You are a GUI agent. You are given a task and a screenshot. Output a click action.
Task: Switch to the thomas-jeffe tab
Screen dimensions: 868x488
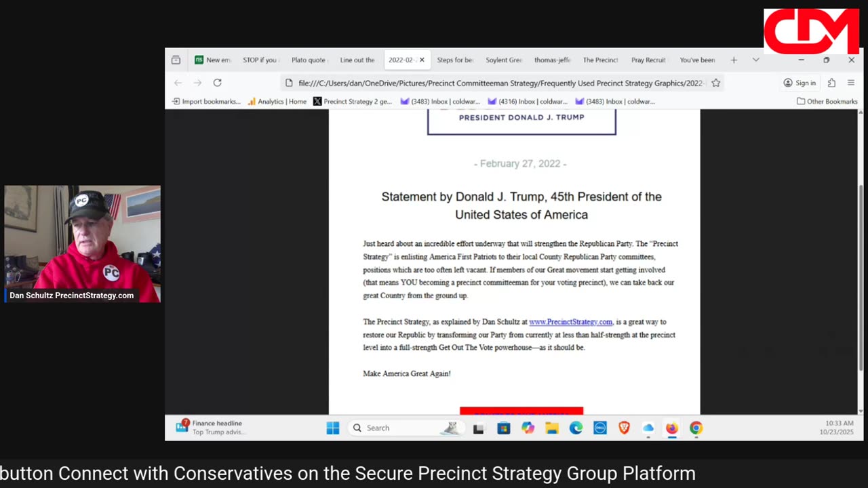coord(552,60)
